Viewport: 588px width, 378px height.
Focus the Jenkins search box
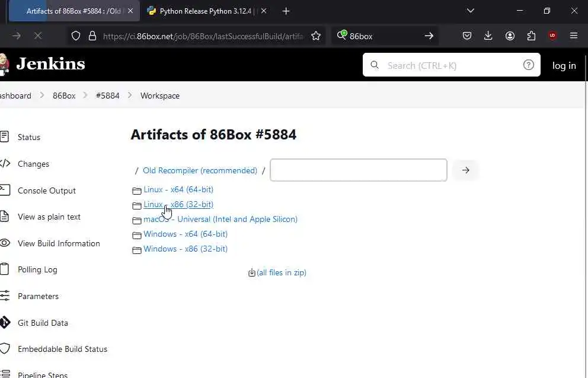click(x=451, y=65)
